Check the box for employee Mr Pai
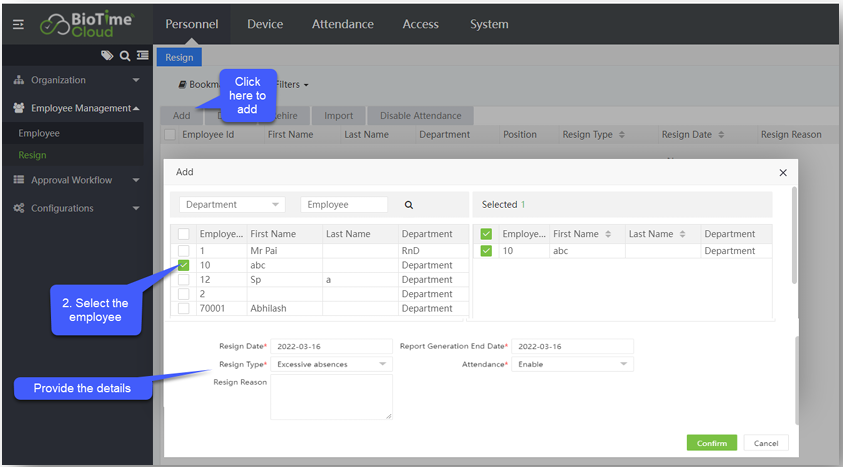This screenshot has width=843, height=467. [x=184, y=251]
